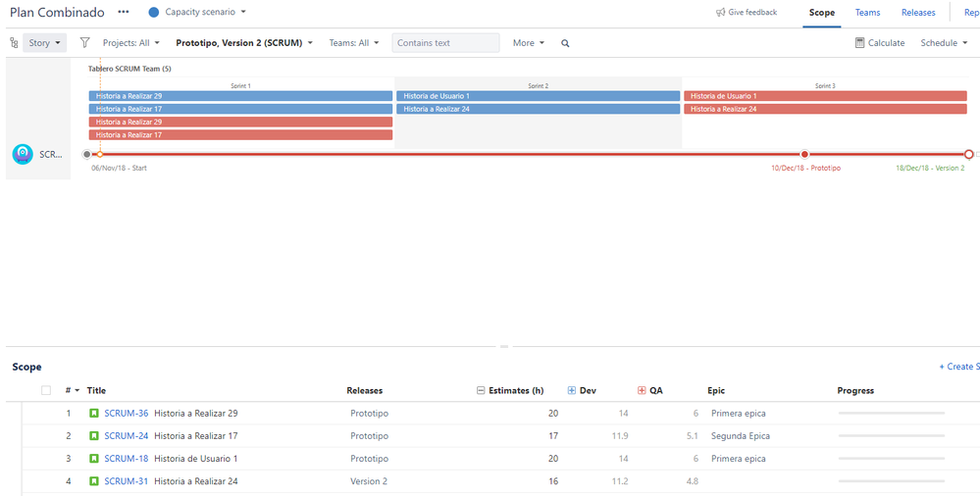Open the Story hierarchy dropdown
Image resolution: width=980 pixels, height=496 pixels.
point(45,43)
